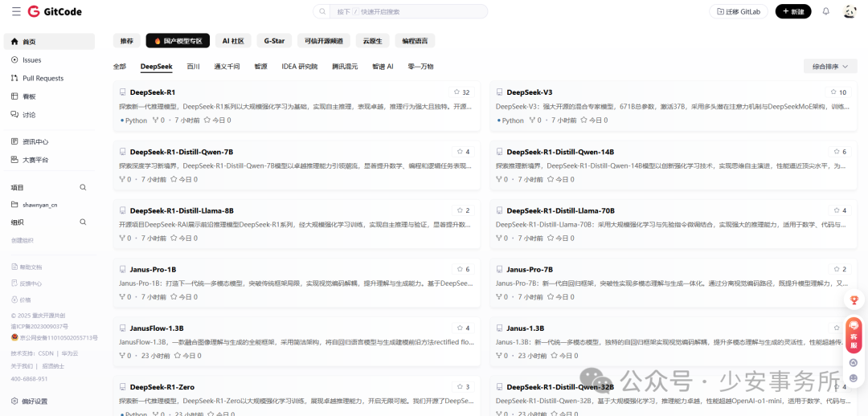Screen dimensions: 868x416
Task: Open the notifications bell
Action: (826, 11)
